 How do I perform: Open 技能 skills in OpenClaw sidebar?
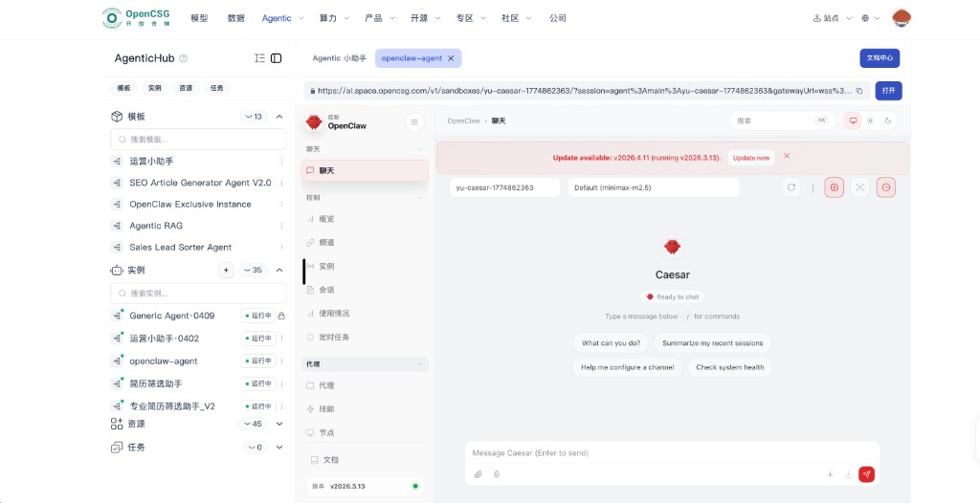coord(365,408)
